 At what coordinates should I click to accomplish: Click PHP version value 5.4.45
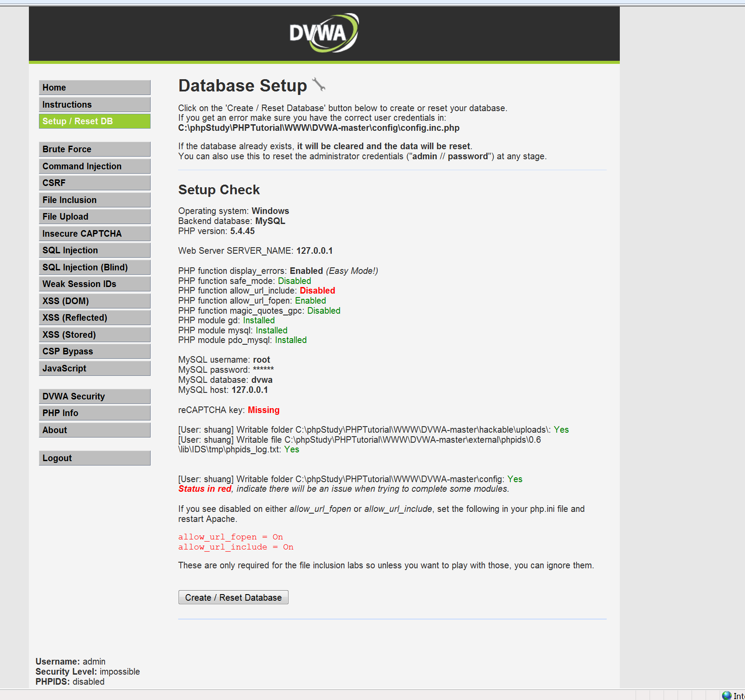point(242,231)
